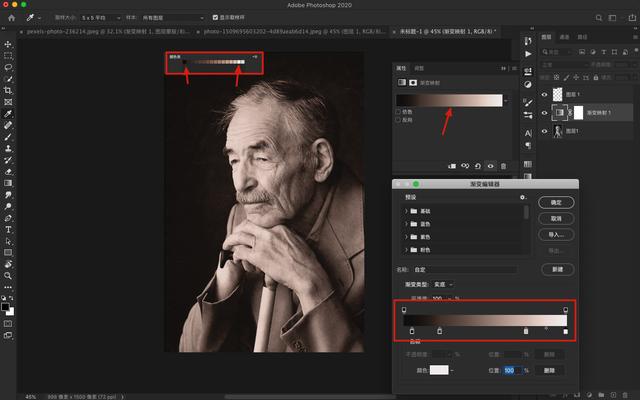Enable the Reverse checkbox in Properties
This screenshot has width=640, height=400.
point(398,120)
